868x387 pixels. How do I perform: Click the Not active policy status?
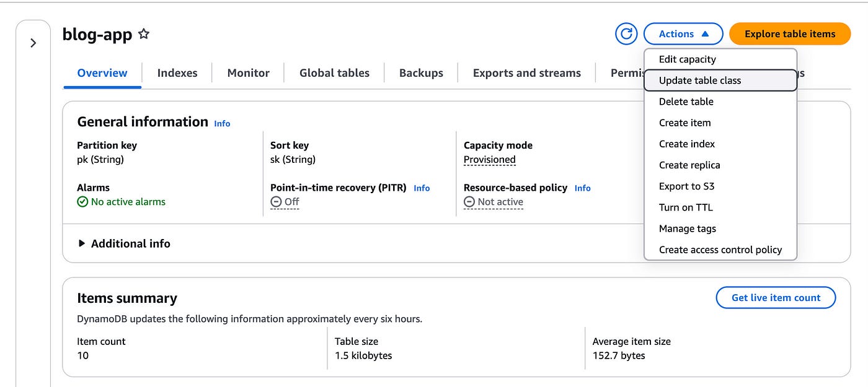494,202
